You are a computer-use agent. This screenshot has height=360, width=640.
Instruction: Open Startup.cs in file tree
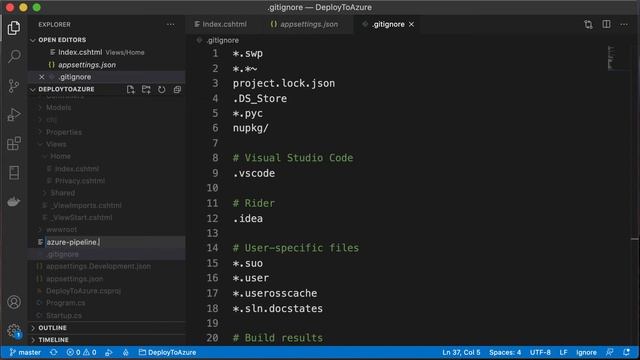point(64,316)
